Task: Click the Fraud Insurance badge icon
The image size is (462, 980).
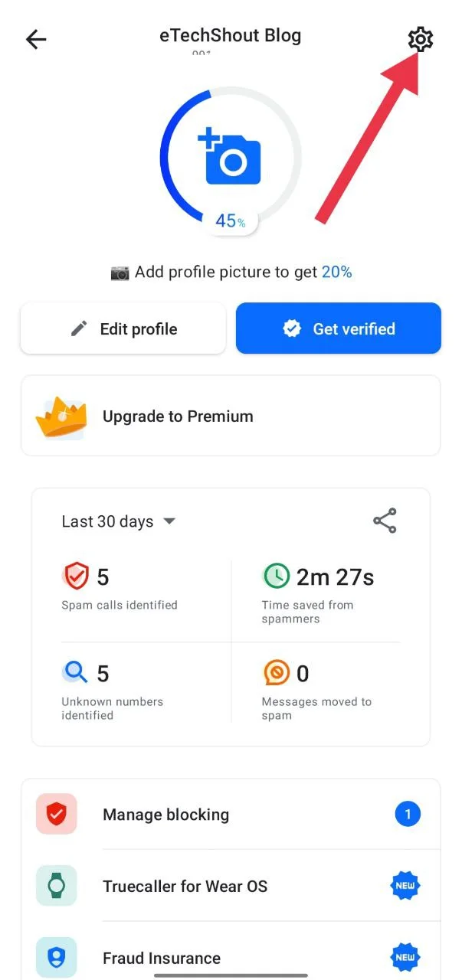Action: (x=56, y=957)
